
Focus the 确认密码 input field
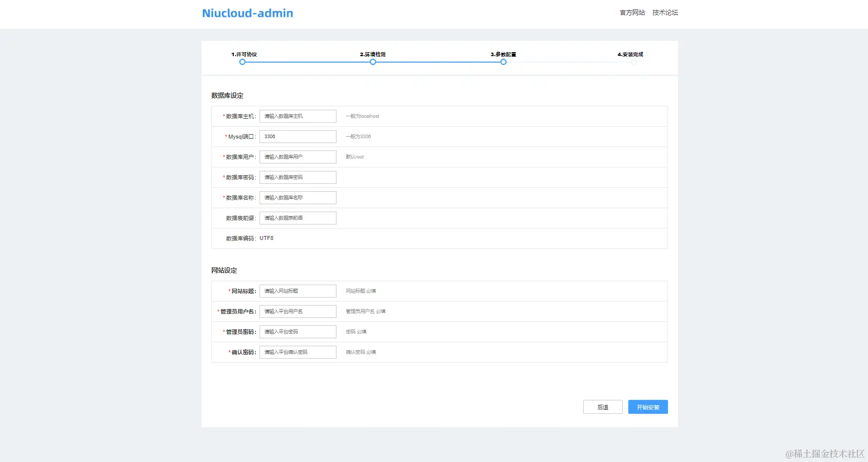pyautogui.click(x=298, y=352)
